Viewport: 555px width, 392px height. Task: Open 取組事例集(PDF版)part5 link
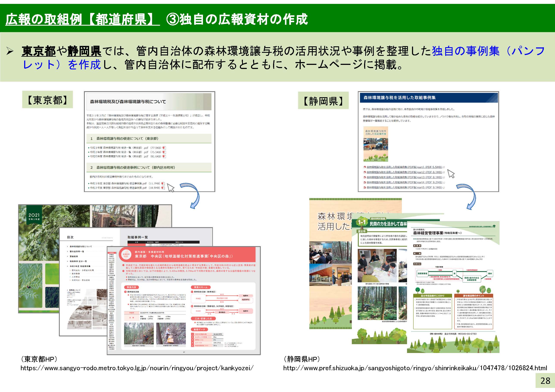click(404, 187)
